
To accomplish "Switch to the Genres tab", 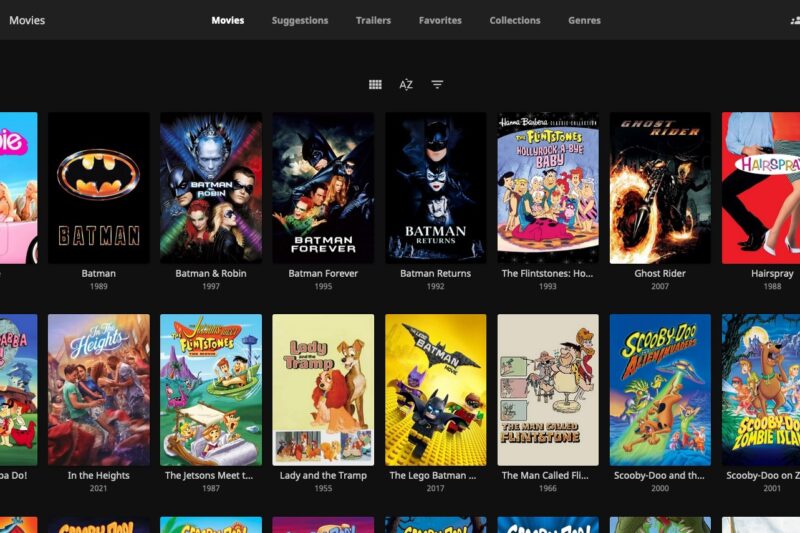I will 584,20.
